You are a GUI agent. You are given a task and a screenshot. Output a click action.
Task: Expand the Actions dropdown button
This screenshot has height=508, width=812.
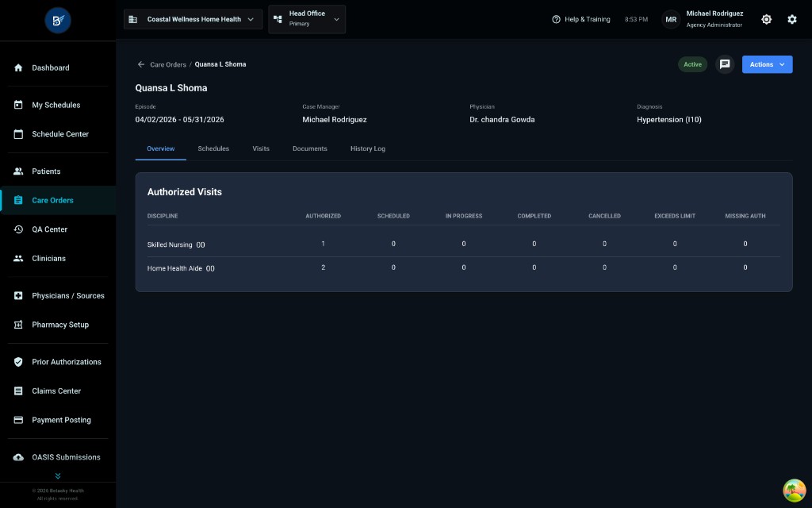tap(767, 65)
